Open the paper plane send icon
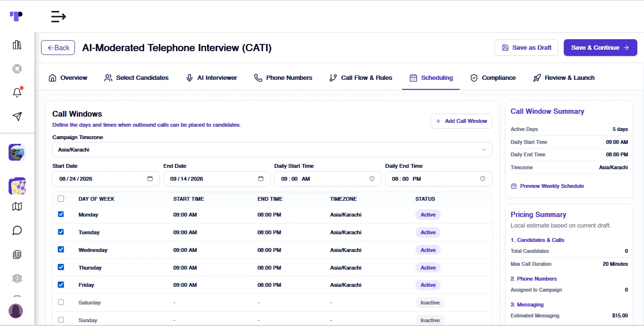 tap(17, 116)
